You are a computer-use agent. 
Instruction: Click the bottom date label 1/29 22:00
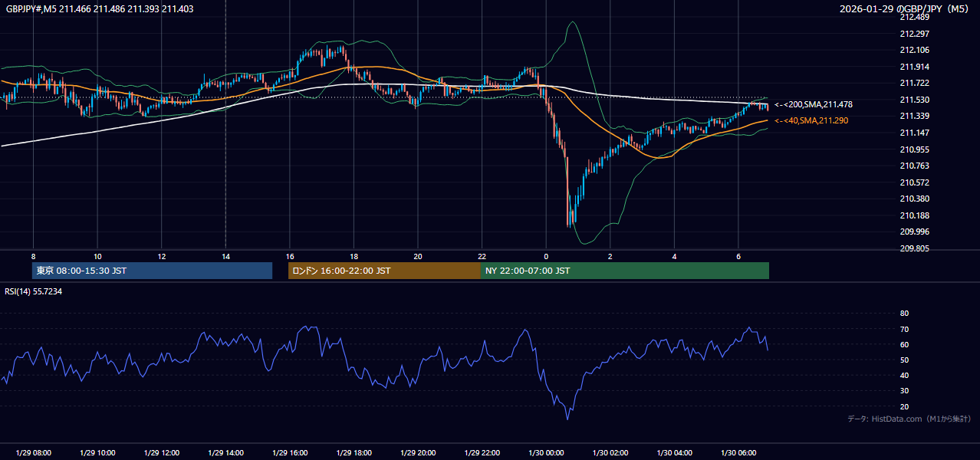[482, 452]
